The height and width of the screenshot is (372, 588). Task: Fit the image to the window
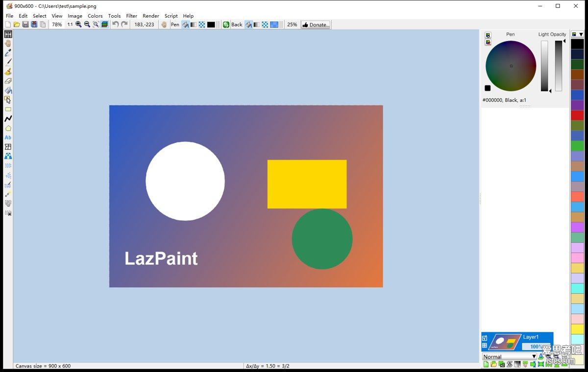coord(96,24)
